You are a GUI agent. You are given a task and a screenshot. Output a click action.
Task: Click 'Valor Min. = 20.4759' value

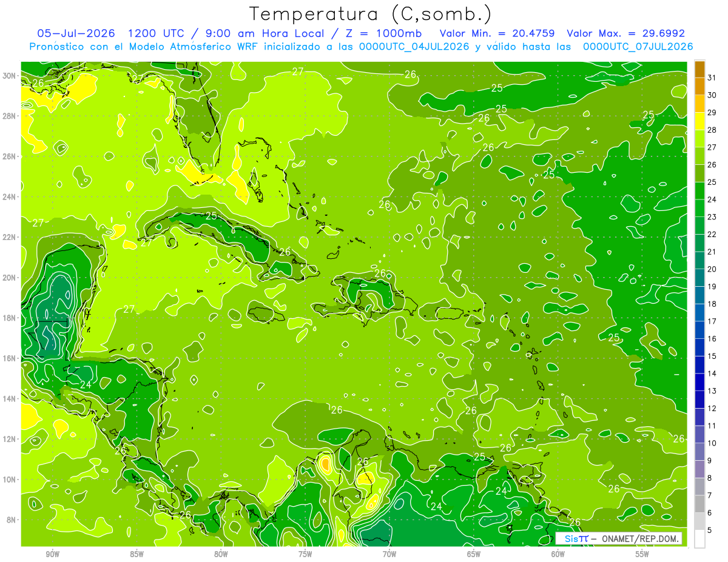coord(497,33)
